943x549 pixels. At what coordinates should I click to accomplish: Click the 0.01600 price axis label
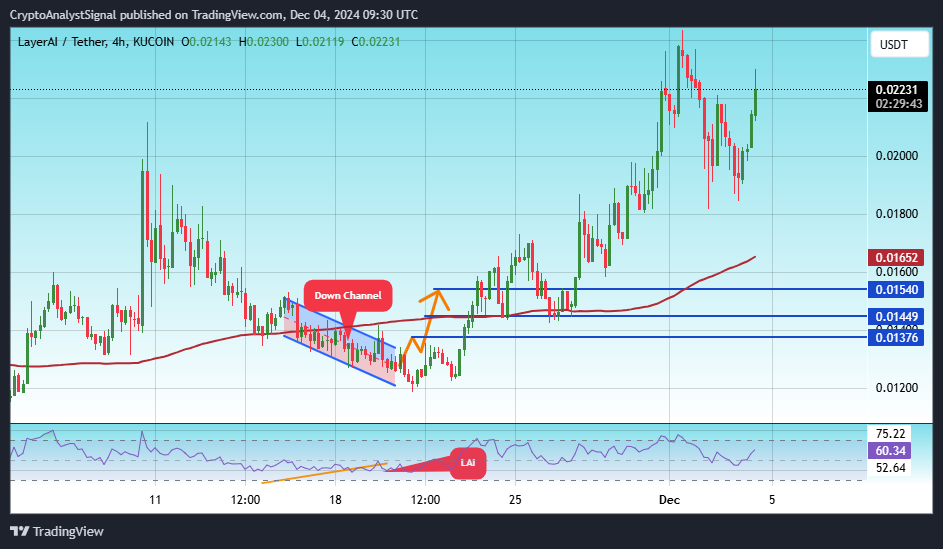[x=897, y=272]
